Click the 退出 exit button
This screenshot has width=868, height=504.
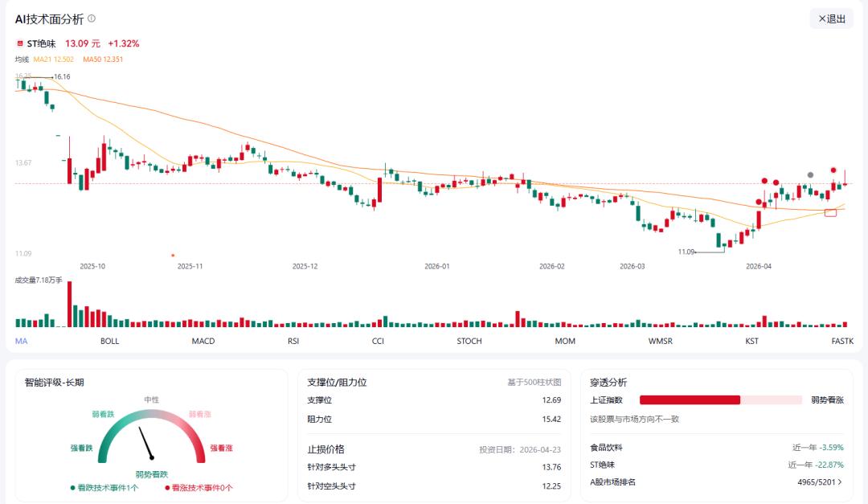(x=832, y=18)
